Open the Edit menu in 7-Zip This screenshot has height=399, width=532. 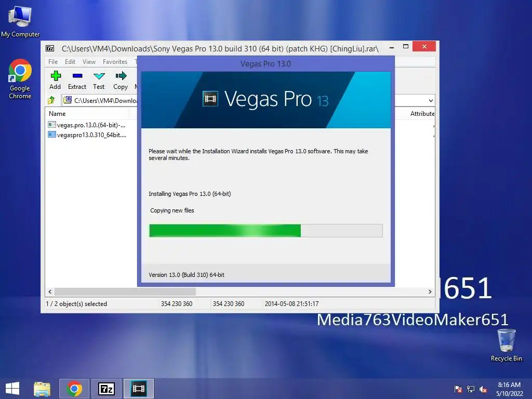(x=70, y=62)
